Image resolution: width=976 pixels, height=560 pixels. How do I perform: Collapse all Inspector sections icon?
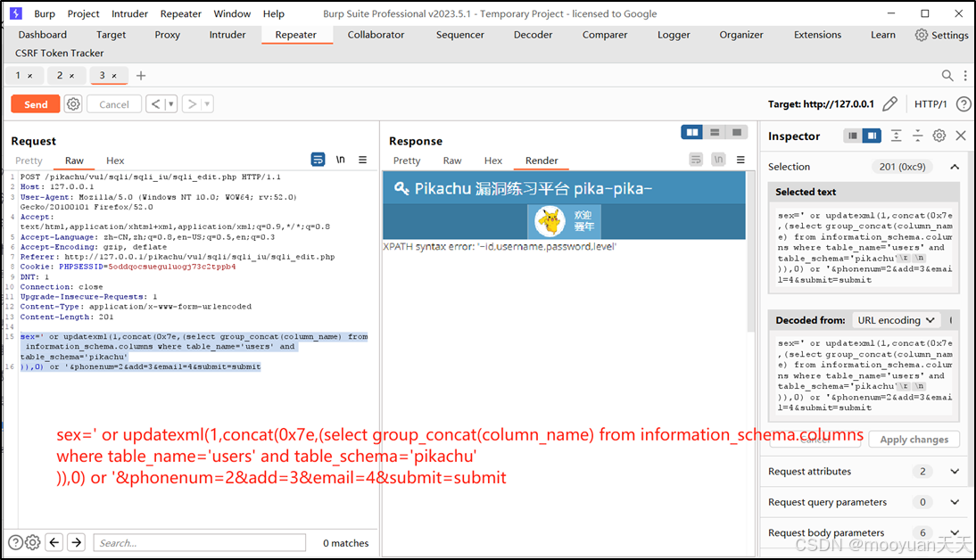(917, 136)
